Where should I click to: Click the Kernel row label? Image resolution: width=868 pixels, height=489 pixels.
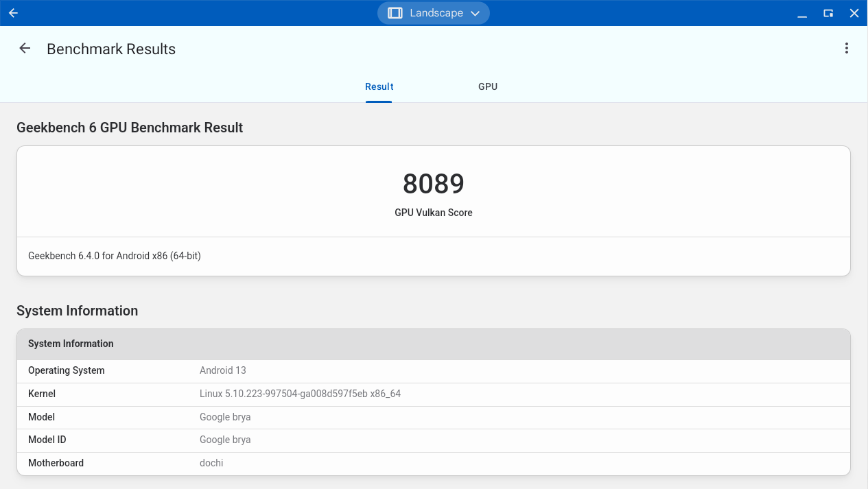click(x=42, y=394)
